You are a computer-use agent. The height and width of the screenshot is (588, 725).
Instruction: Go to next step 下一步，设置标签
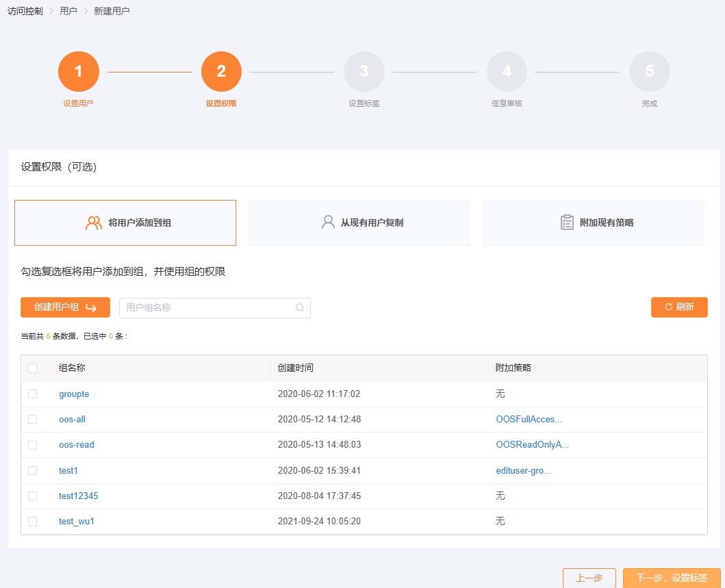point(672,578)
